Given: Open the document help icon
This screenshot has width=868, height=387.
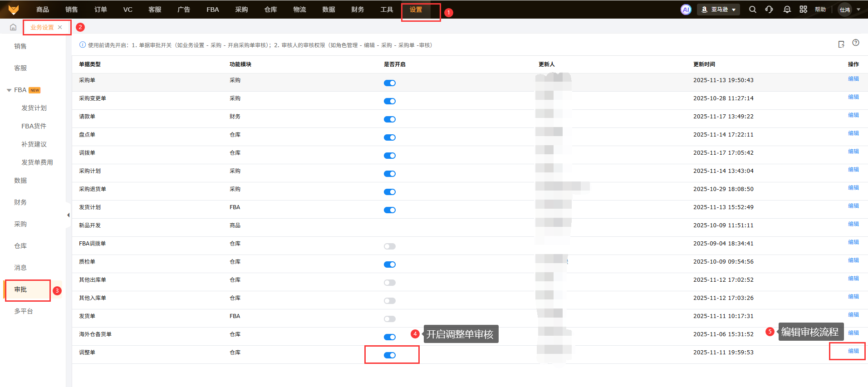Looking at the screenshot, I should 841,44.
